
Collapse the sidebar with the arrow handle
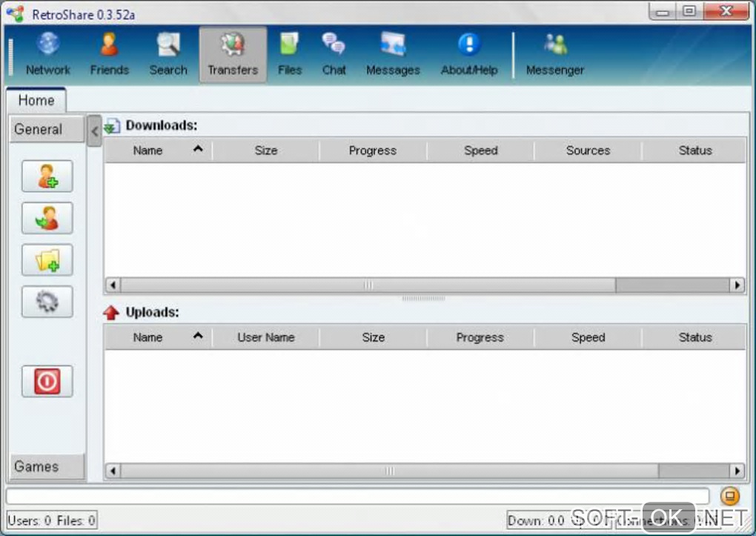(x=95, y=130)
